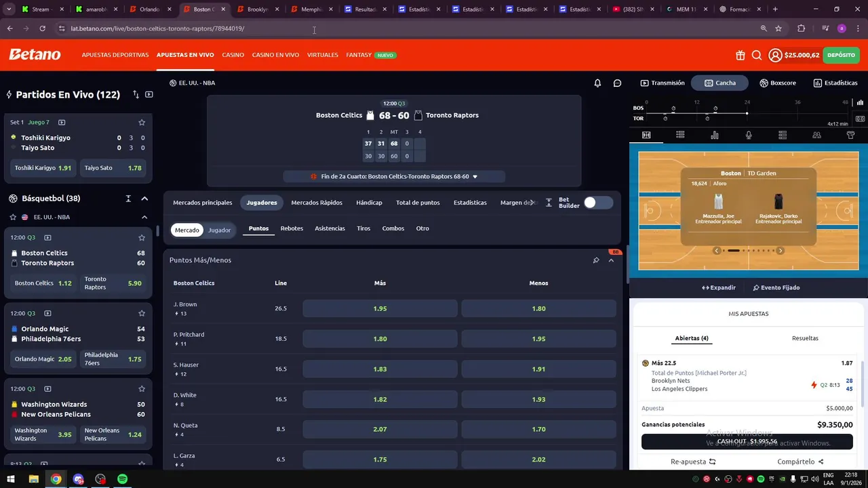
Task: Open the gift rewards icon in header
Action: click(x=740, y=55)
